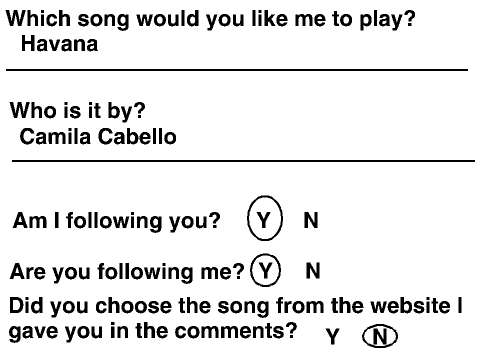This screenshot has width=480, height=360.
Task: Click "Which song would you like me to play?"
Action: click(211, 20)
